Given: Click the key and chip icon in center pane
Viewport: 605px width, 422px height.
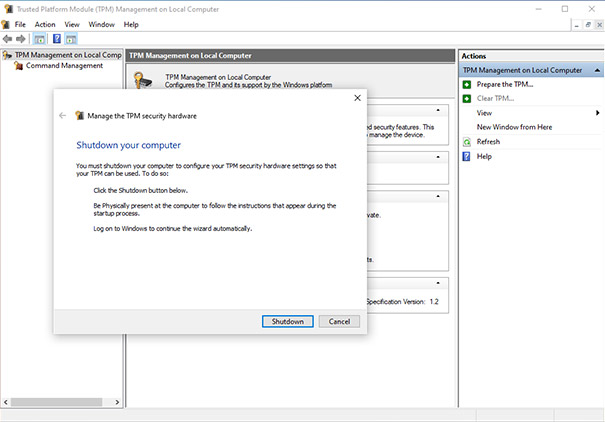Looking at the screenshot, I should point(142,80).
